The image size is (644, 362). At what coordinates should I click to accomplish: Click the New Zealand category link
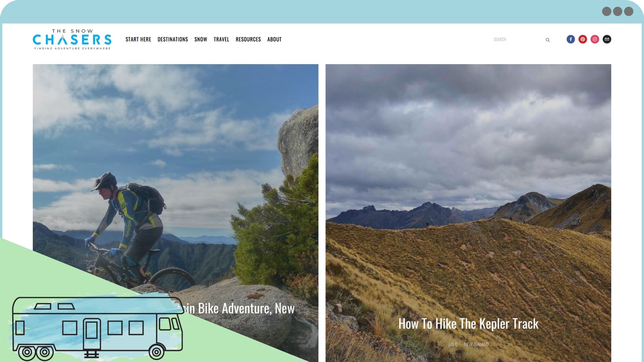point(476,344)
